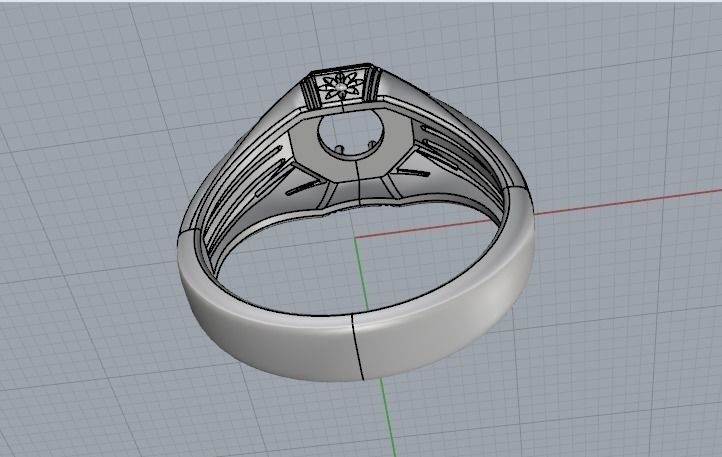Screen dimensions: 722x457
Task: Click the black seam curve on the lower band
Action: (358, 346)
